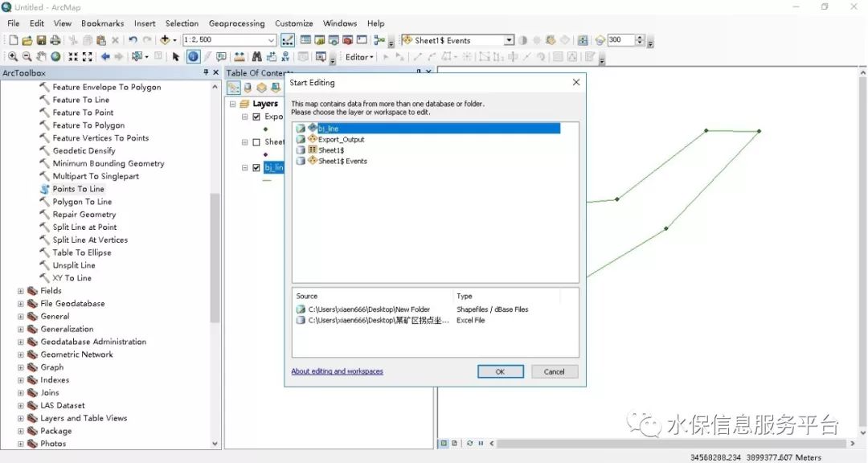Click the 300 value input field
This screenshot has width=868, height=463.
coord(621,40)
